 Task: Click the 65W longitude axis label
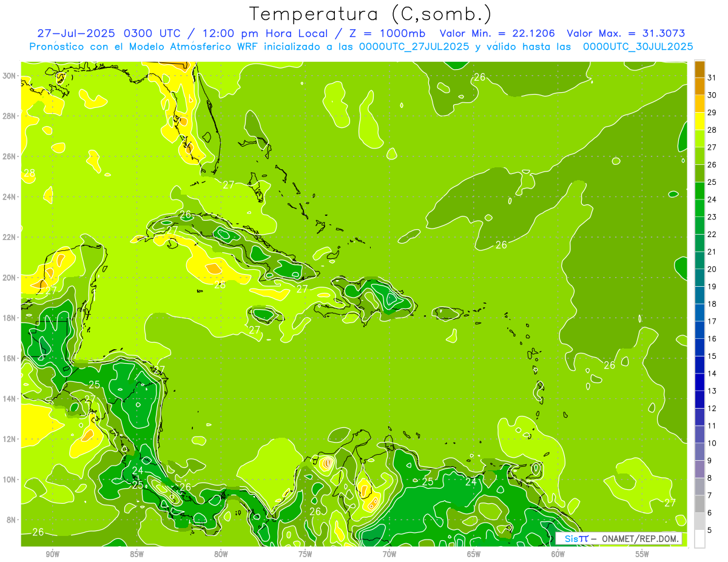coord(474,554)
